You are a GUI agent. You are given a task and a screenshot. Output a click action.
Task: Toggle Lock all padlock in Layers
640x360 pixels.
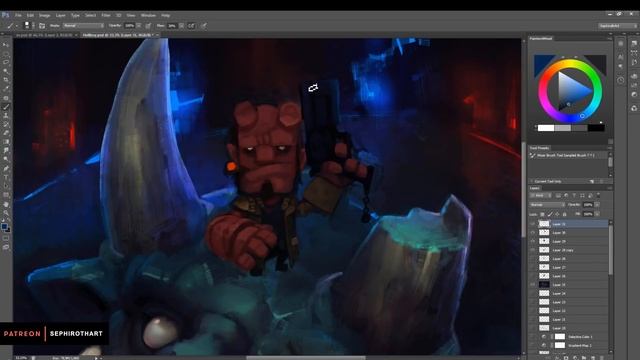(564, 214)
